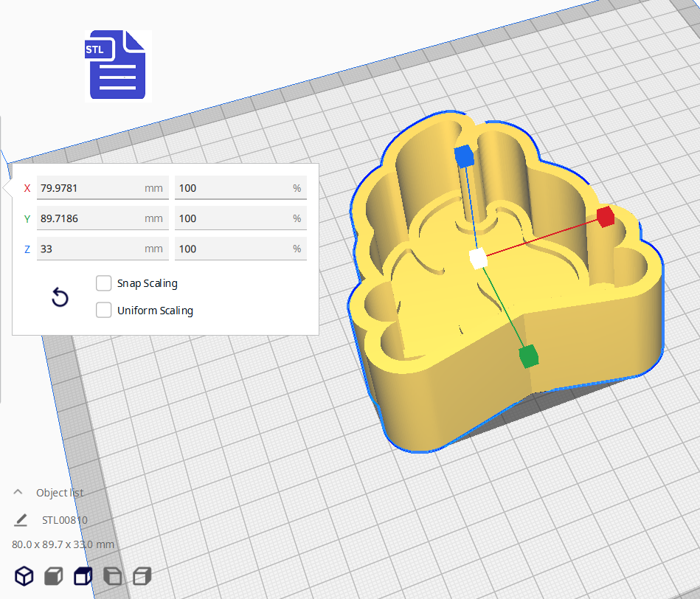This screenshot has width=700, height=599.
Task: Select the right side view cube icon
Action: click(x=142, y=576)
